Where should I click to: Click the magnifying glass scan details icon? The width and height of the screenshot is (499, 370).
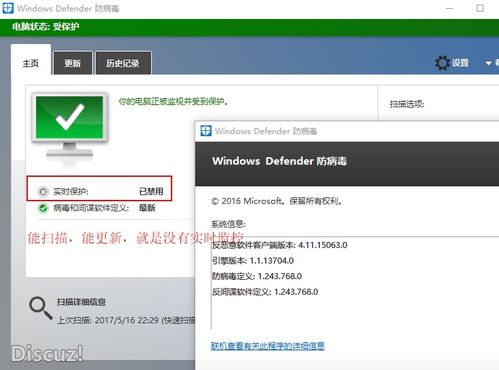pyautogui.click(x=41, y=308)
